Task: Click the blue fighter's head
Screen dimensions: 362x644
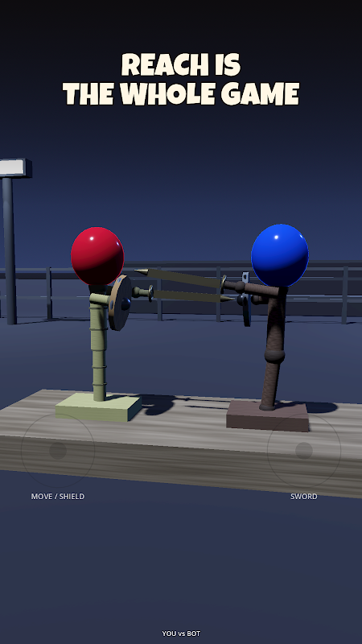Action: pos(280,255)
